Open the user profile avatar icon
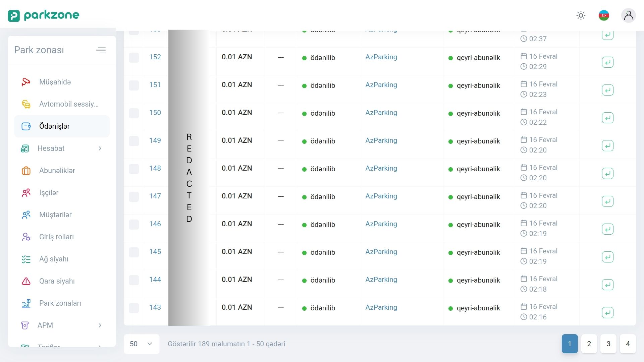Image resolution: width=644 pixels, height=362 pixels. pos(628,15)
